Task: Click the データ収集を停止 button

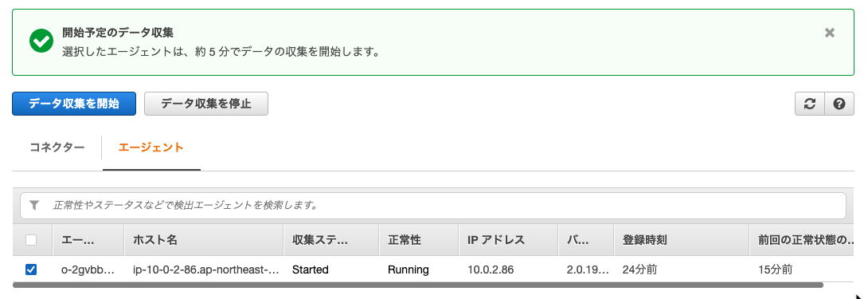Action: [x=206, y=104]
